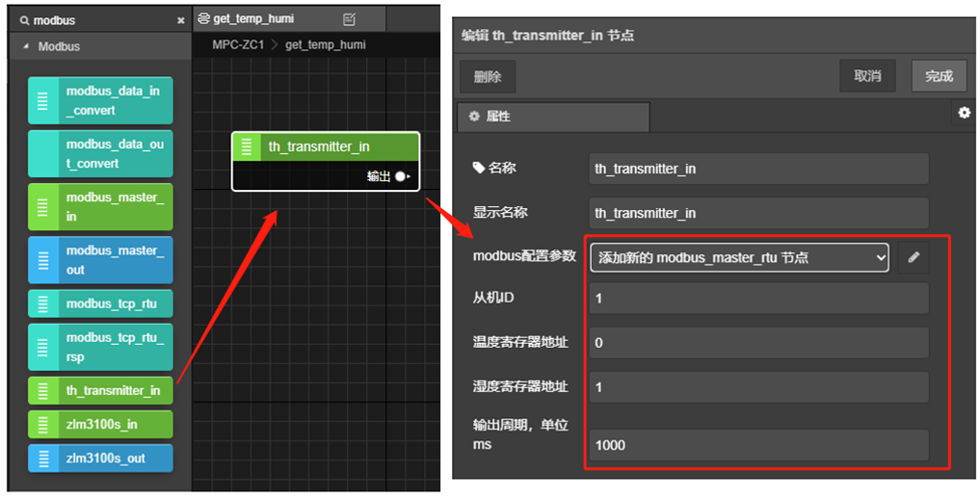The height and width of the screenshot is (500, 980).
Task: Click the 显示名称 display name field
Action: click(758, 213)
